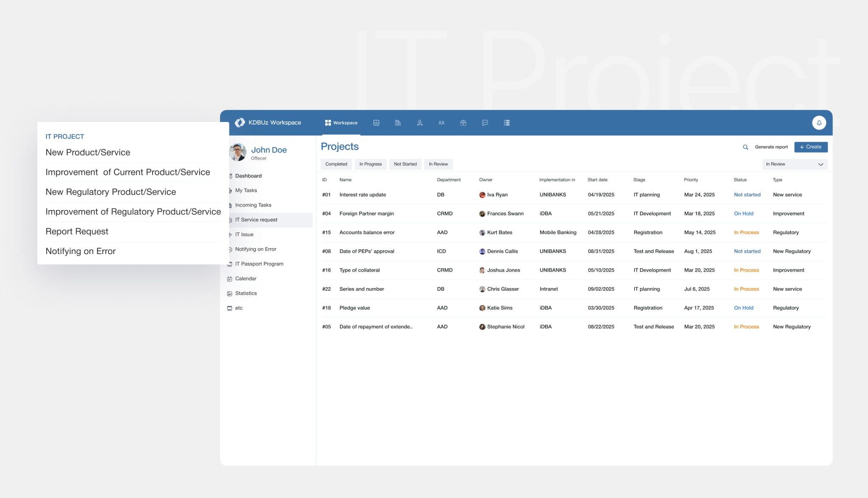Click the notification bell icon

click(819, 123)
